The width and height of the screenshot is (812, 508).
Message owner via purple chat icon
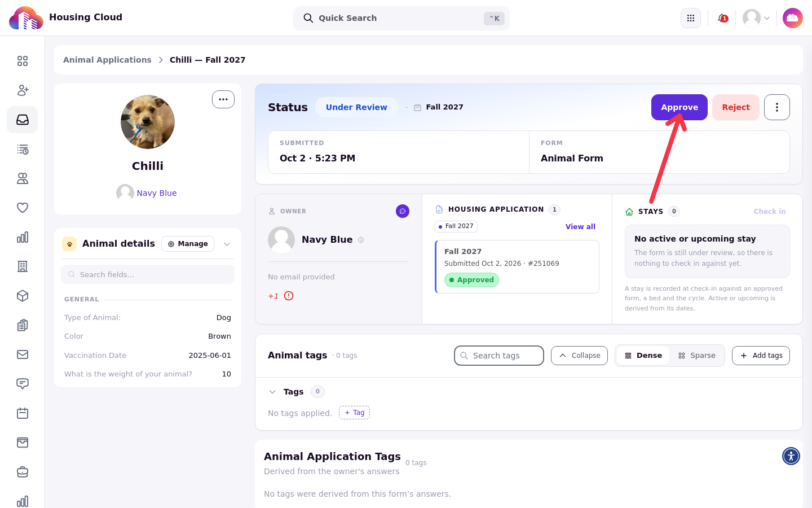click(403, 211)
